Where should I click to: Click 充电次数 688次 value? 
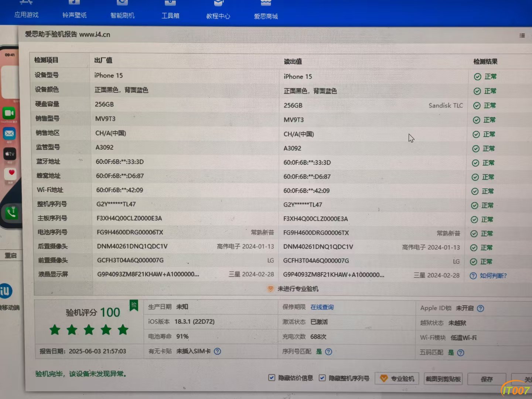coord(318,337)
